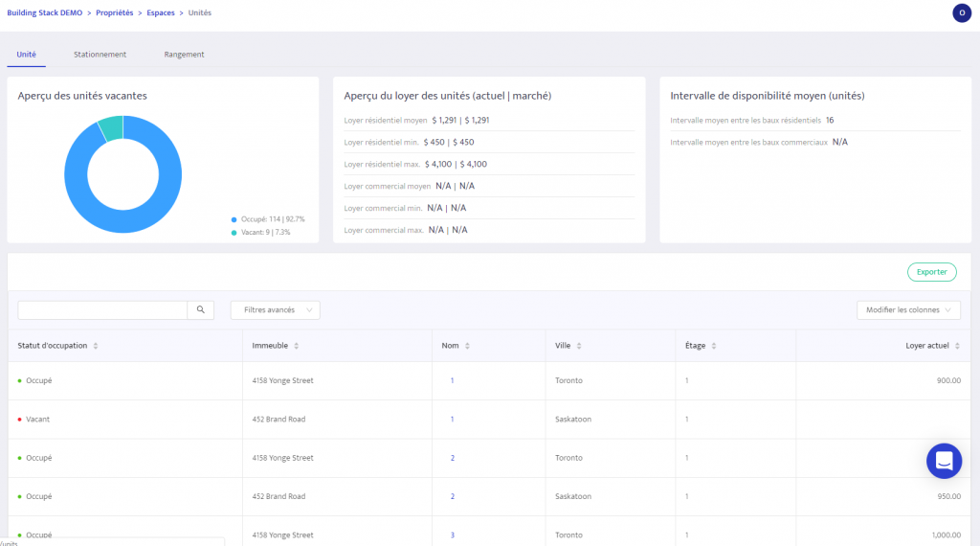Click Aperçu du loyer des unités heading
Image resolution: width=980 pixels, height=546 pixels.
(448, 96)
